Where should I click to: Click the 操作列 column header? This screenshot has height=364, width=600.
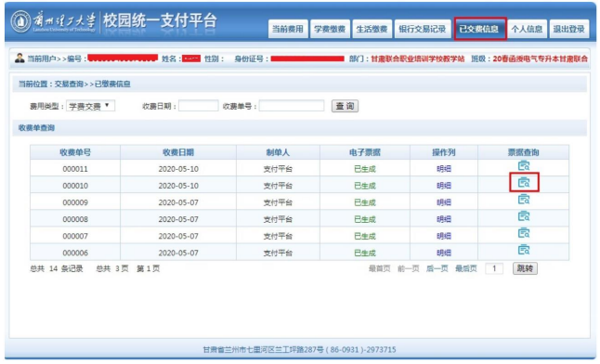coord(444,152)
